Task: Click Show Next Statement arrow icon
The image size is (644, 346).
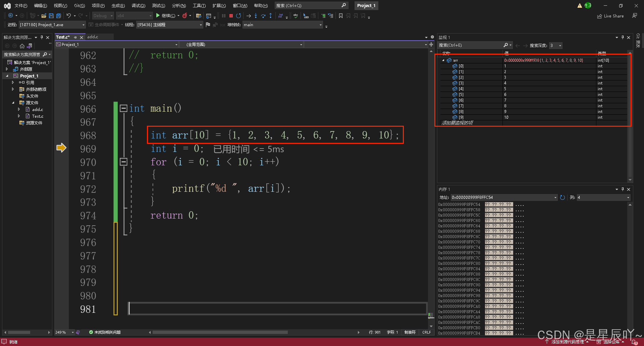Action: click(249, 16)
